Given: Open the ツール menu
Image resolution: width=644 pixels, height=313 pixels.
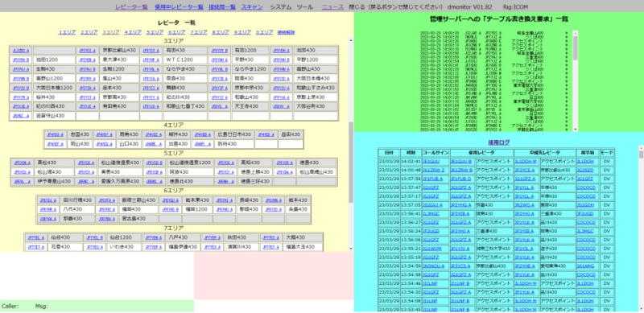Looking at the screenshot, I should (305, 7).
